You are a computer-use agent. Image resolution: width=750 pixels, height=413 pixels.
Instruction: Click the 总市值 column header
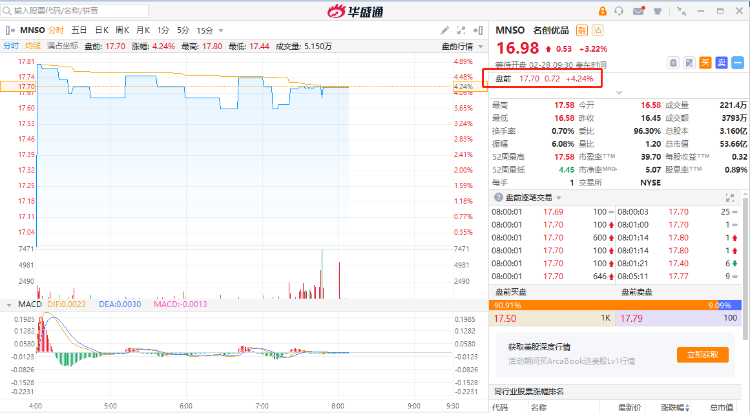tap(720, 407)
